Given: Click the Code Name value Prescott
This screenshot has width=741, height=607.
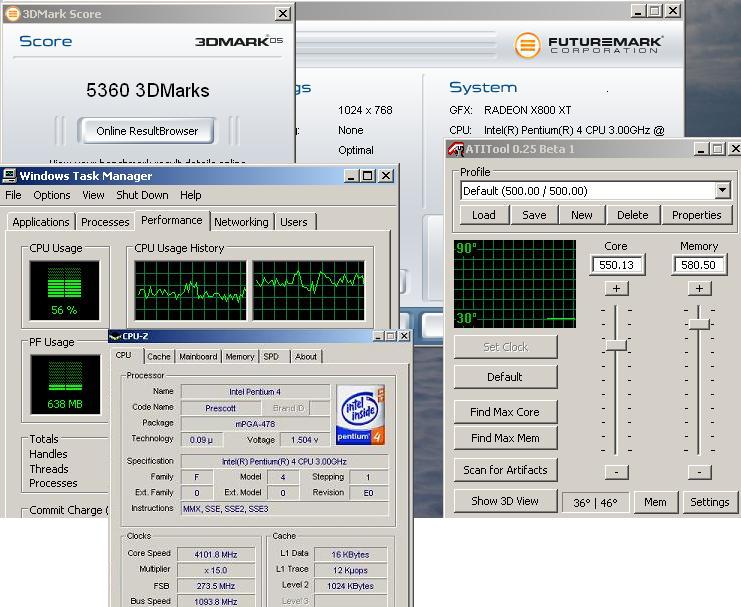Looking at the screenshot, I should pyautogui.click(x=220, y=408).
